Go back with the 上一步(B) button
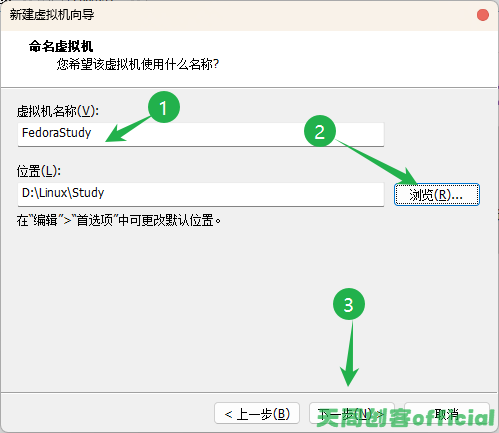This screenshot has width=499, height=433. pos(257,413)
